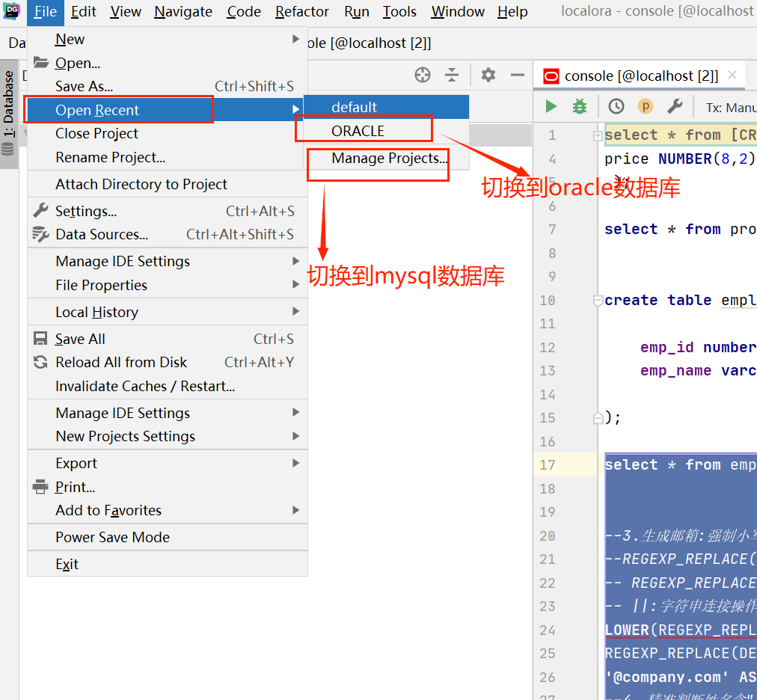Expand Add to Favorites submenu
The height and width of the screenshot is (700, 757).
[167, 510]
